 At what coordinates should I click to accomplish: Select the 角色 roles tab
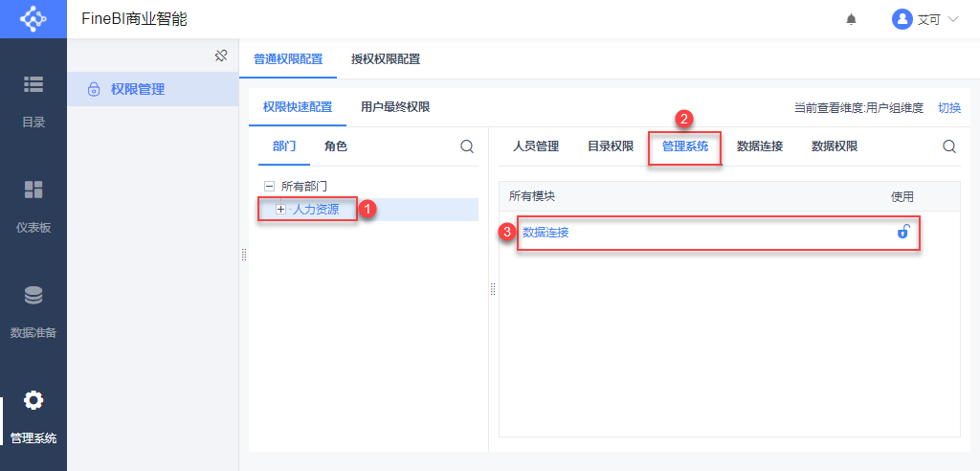point(336,146)
